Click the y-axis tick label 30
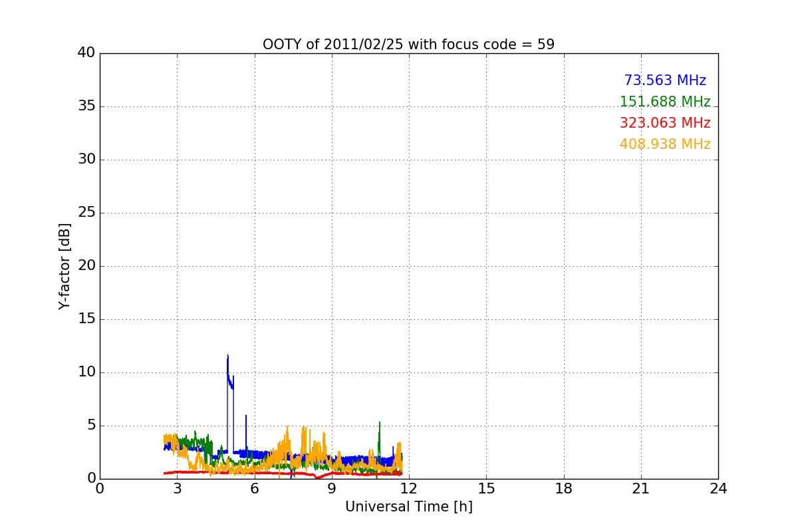Viewport: 798px width, 532px height. [86, 160]
